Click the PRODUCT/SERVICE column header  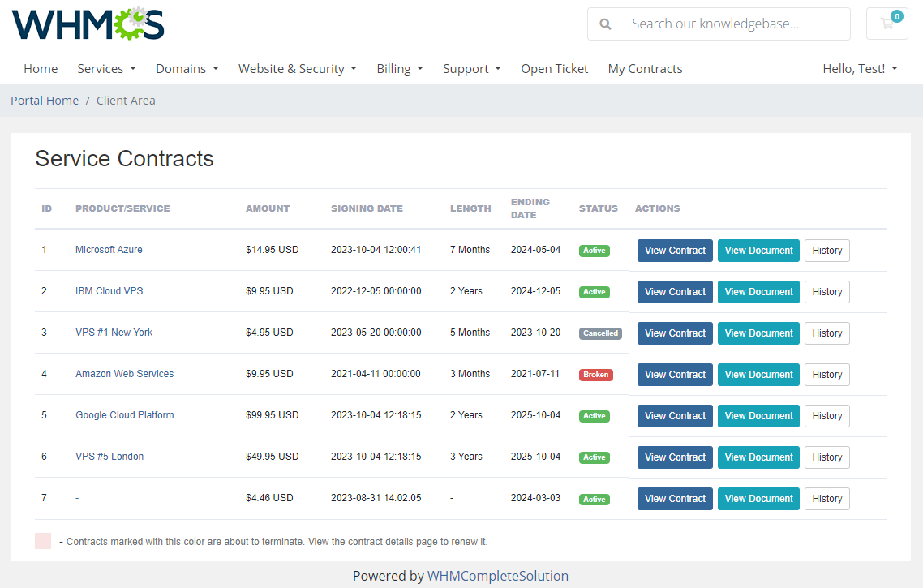[x=122, y=208]
